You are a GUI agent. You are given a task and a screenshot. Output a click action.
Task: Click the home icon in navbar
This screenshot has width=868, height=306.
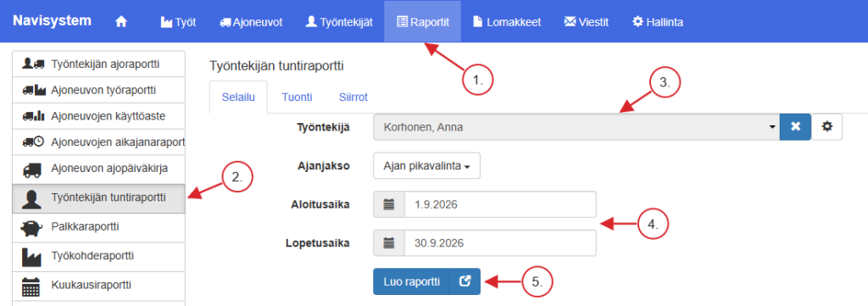120,21
